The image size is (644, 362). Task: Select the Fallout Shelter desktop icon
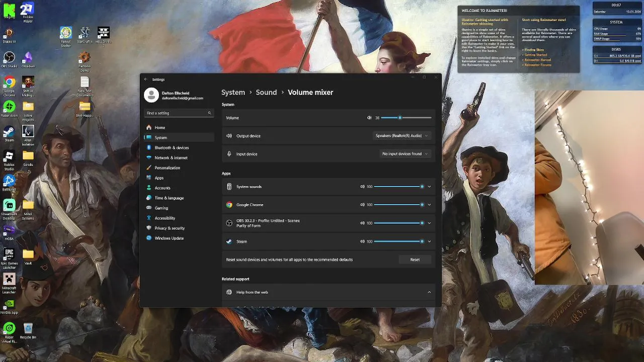tap(66, 37)
